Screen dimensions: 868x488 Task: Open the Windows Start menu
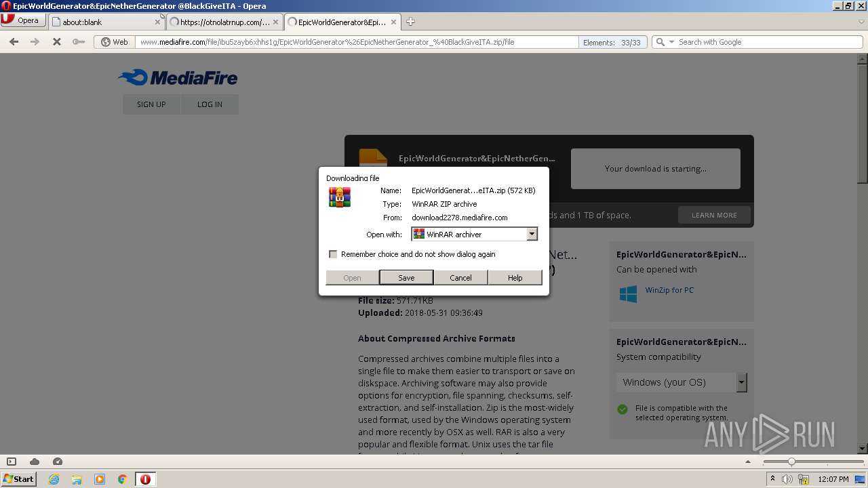[18, 479]
